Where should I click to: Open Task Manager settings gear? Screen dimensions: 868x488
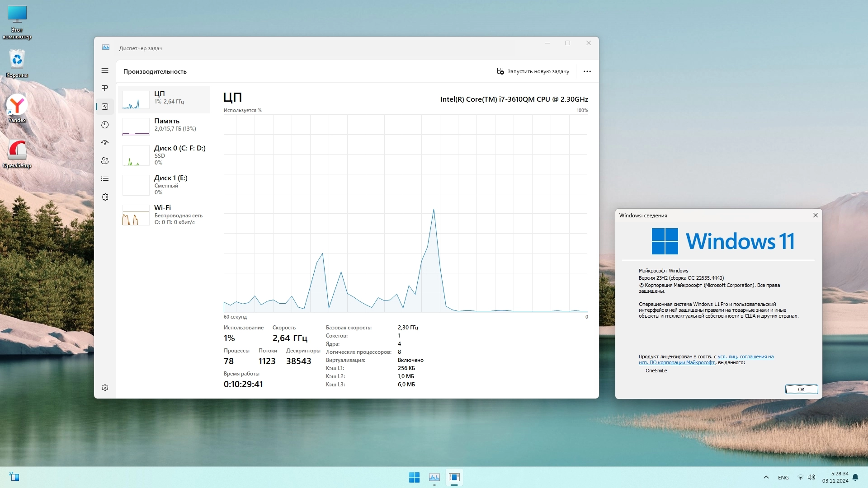(x=105, y=388)
